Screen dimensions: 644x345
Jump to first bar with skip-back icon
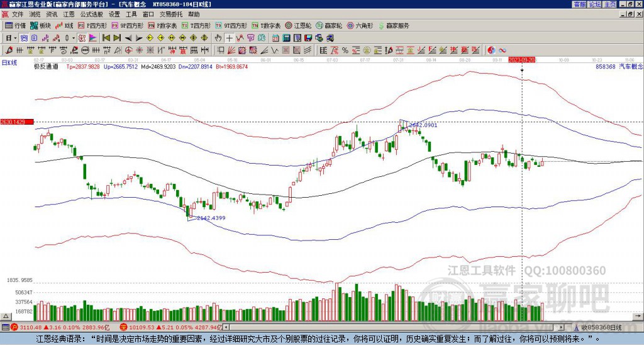pyautogui.click(x=106, y=38)
